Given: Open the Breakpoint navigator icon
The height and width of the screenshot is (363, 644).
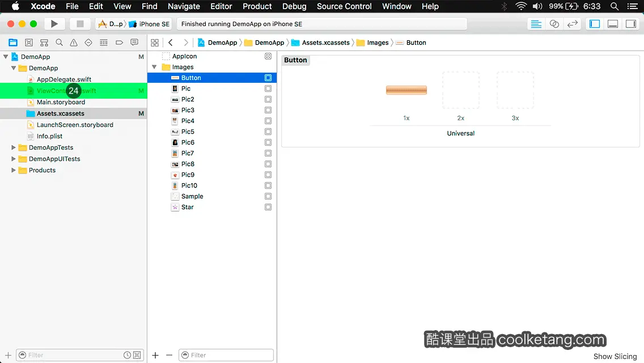Looking at the screenshot, I should [x=119, y=43].
